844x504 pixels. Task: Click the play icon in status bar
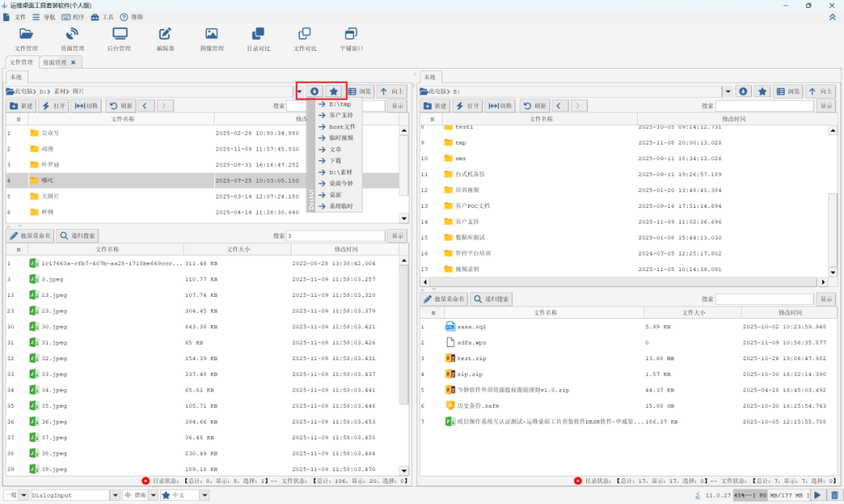tap(817, 495)
